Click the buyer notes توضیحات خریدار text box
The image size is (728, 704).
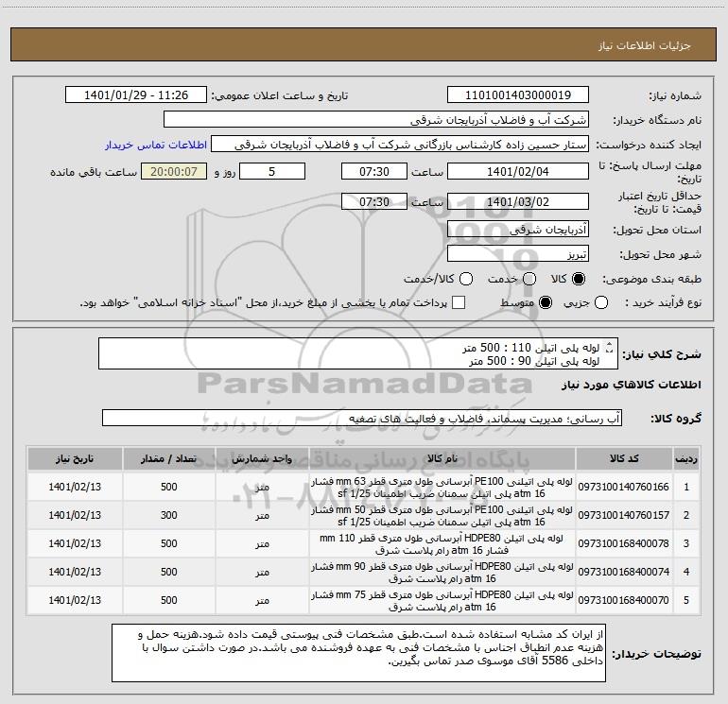click(359, 653)
